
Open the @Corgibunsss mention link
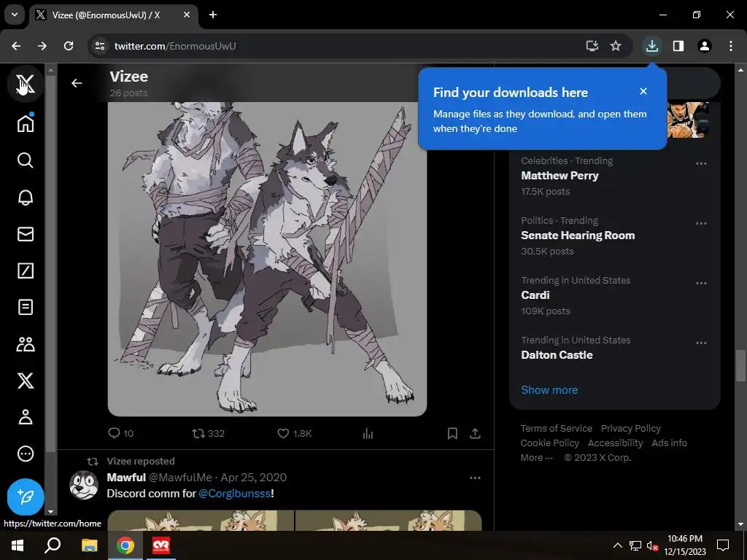click(x=234, y=494)
